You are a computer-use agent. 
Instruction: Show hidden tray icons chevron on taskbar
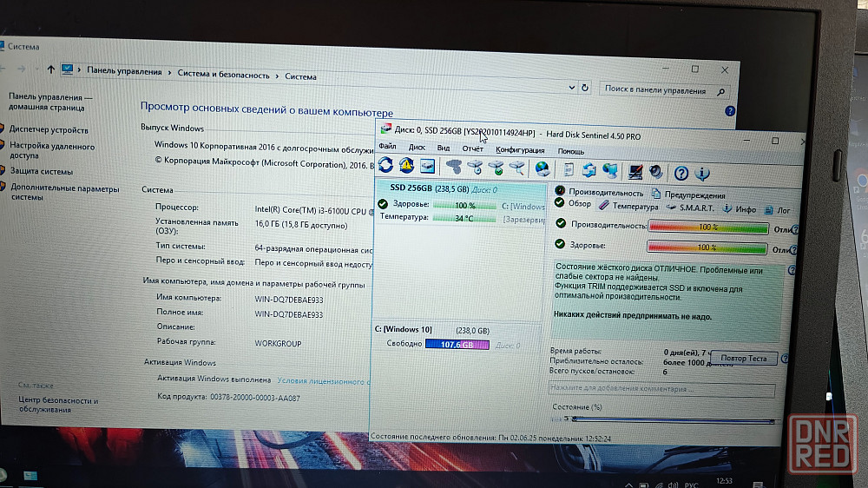coord(628,485)
